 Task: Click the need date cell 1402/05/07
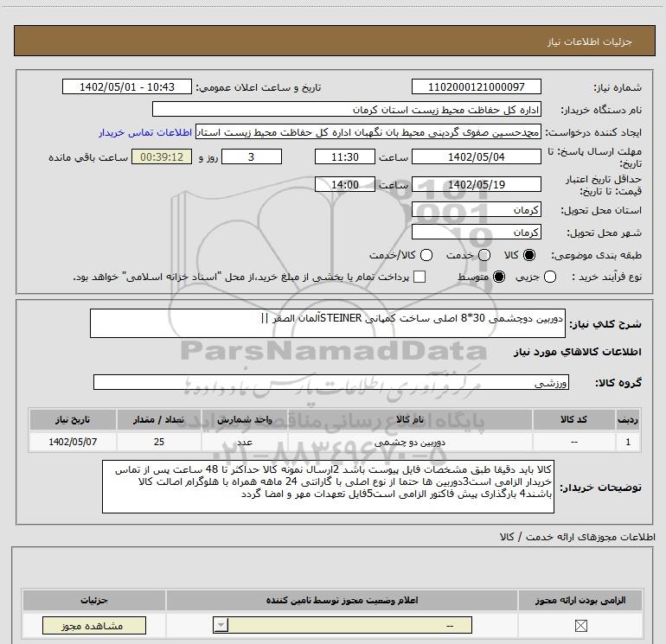(x=73, y=442)
